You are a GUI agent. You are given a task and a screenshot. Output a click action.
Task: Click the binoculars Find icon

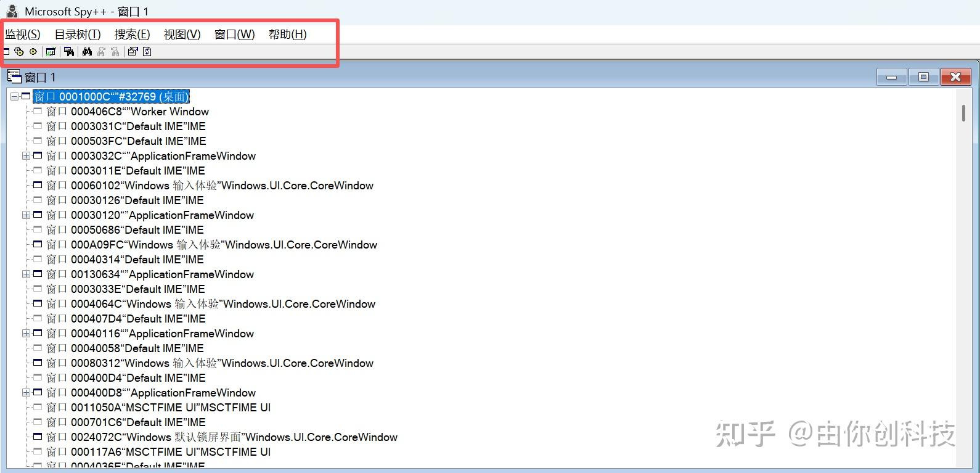87,52
